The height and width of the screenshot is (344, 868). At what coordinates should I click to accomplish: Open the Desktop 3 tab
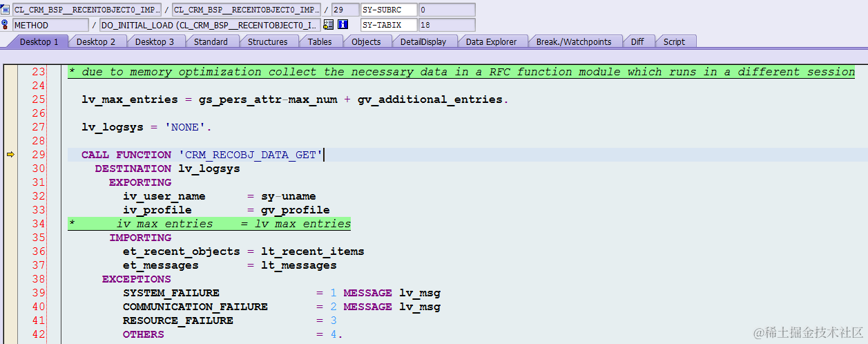(155, 41)
